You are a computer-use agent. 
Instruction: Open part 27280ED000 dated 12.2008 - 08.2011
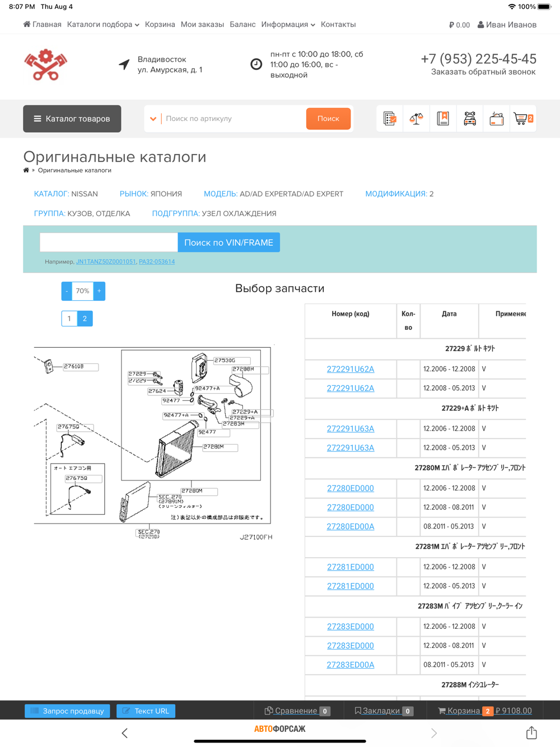(351, 507)
